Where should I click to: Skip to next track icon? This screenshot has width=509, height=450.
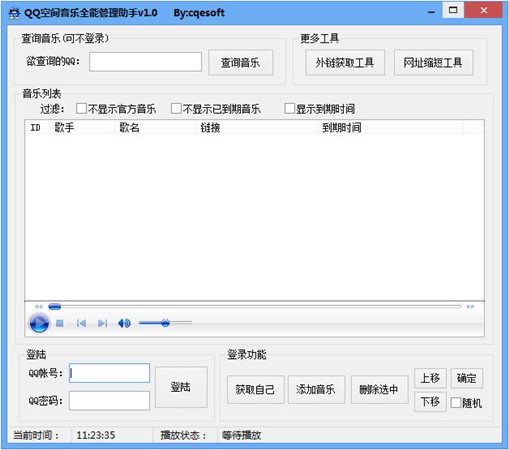[102, 323]
